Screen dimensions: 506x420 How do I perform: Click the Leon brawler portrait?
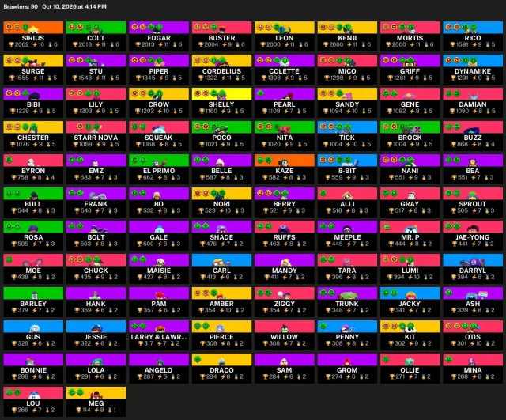pos(285,29)
